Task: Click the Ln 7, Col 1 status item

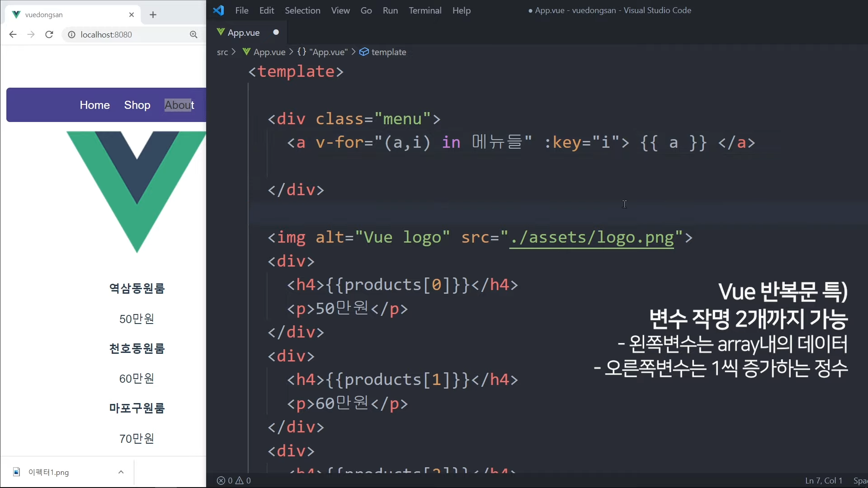Action: (x=823, y=480)
